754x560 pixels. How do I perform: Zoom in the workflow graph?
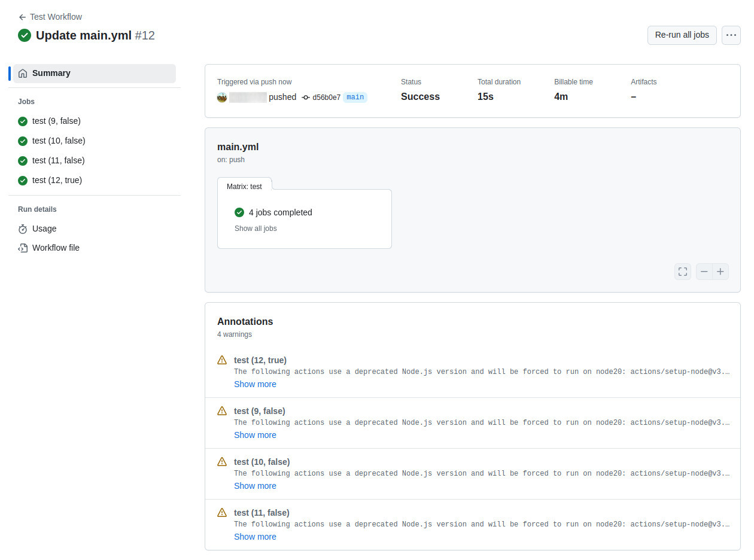point(720,272)
